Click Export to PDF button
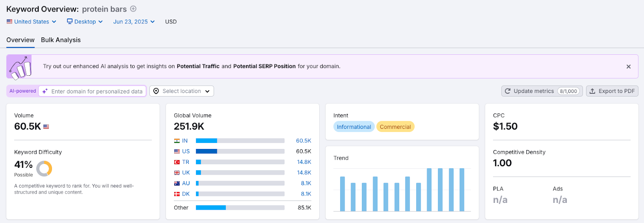 [612, 91]
